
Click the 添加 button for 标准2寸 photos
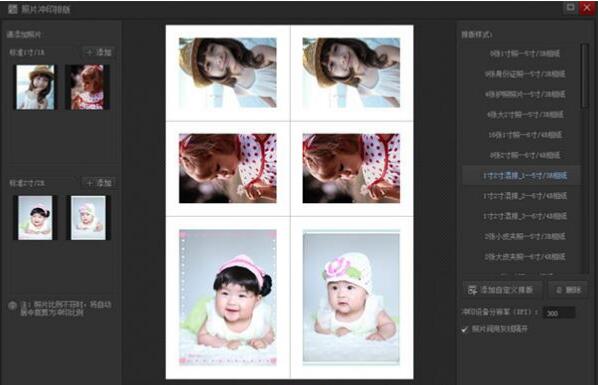click(x=99, y=183)
